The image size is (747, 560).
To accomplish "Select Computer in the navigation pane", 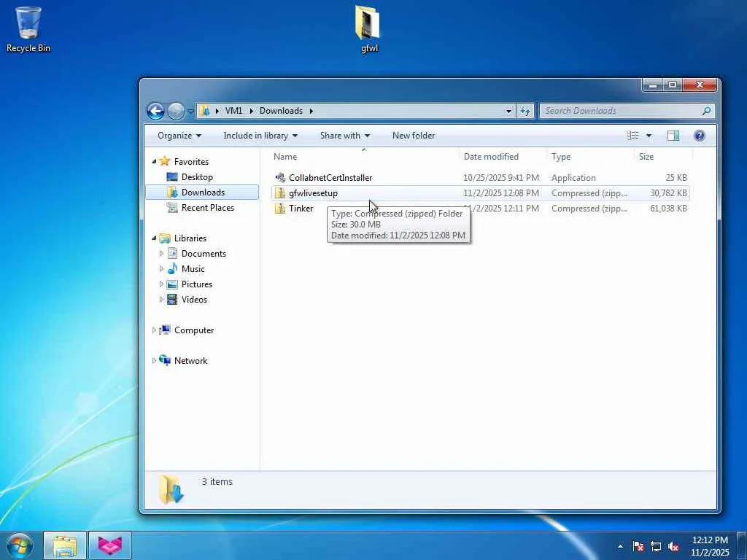I will coord(193,330).
